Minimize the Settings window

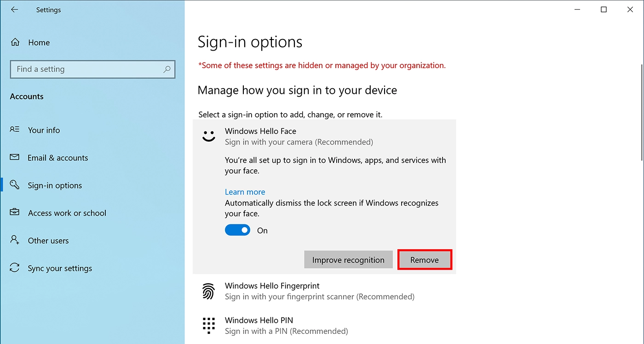tap(578, 10)
